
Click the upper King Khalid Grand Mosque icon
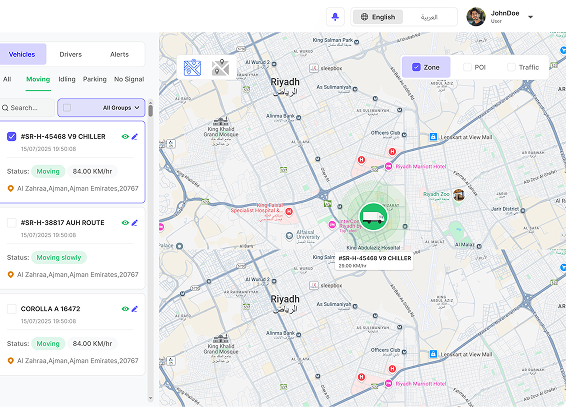[221, 121]
